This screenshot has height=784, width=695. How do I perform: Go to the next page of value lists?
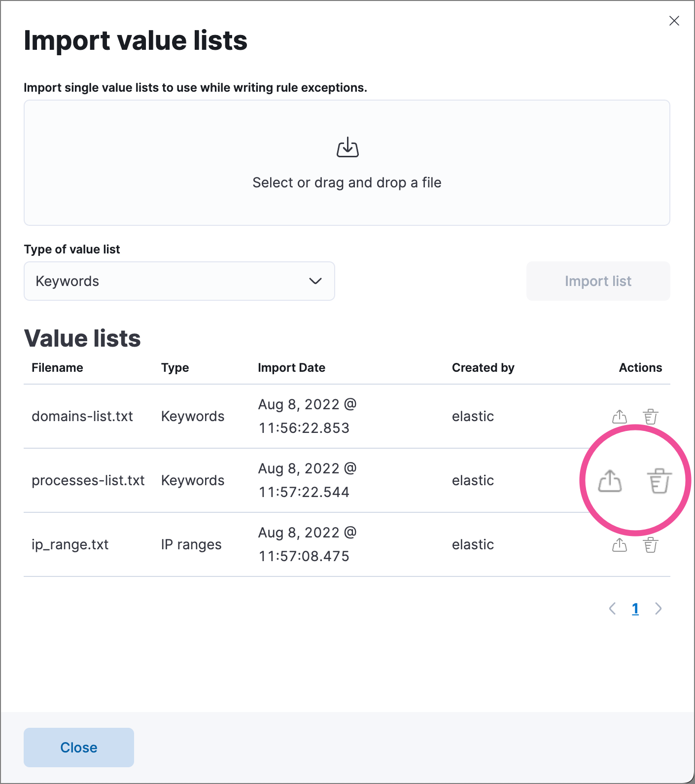pos(658,609)
